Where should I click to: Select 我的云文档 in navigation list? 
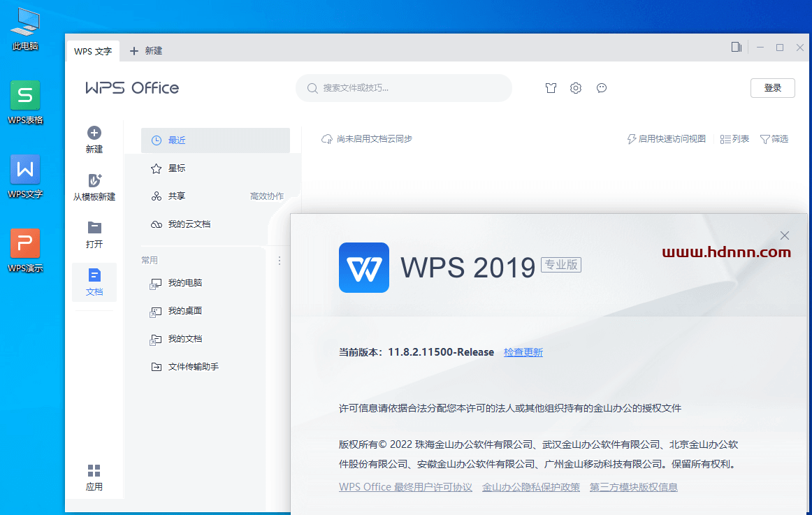[189, 224]
